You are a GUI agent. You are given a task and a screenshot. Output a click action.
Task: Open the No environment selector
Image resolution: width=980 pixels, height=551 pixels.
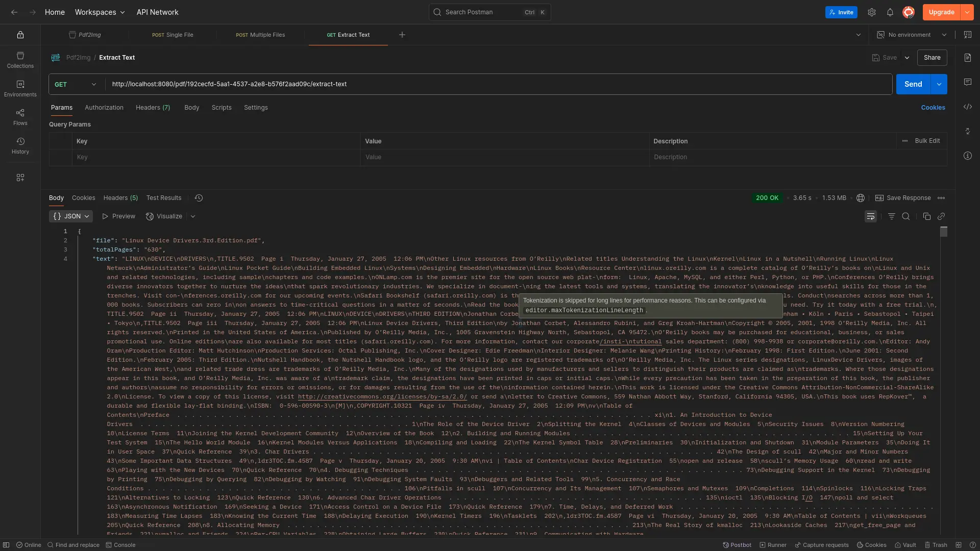[x=912, y=35]
